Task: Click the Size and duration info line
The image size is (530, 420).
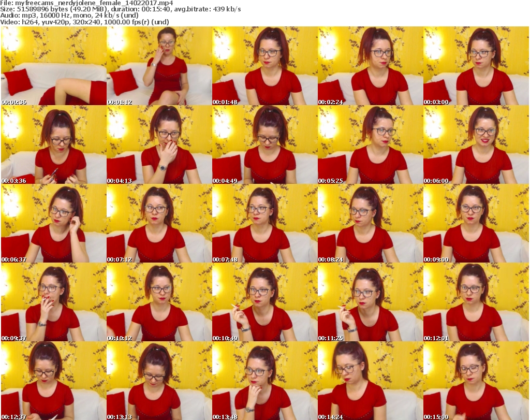Action: pos(120,9)
